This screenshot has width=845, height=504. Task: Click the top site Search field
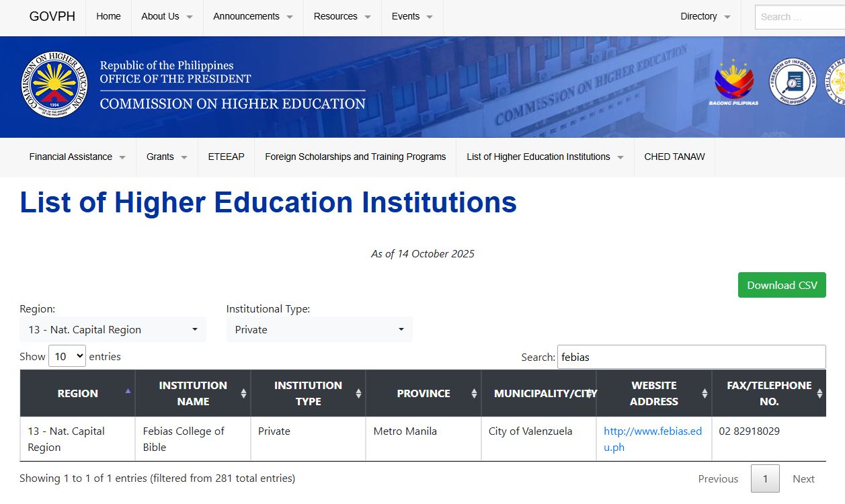[x=800, y=17]
